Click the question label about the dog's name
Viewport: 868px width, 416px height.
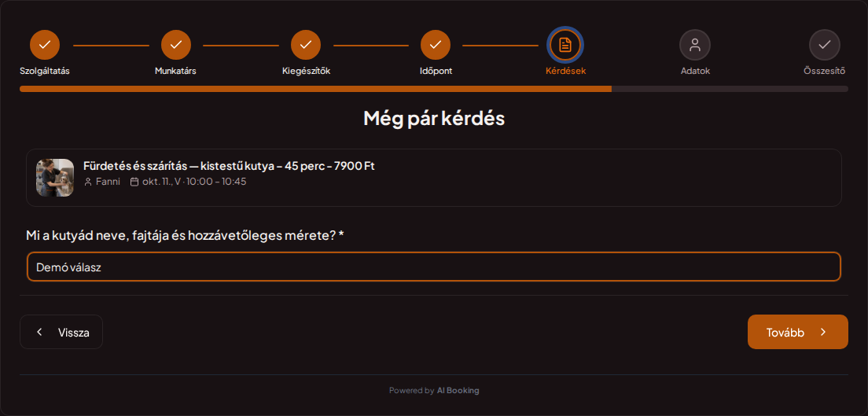point(185,235)
